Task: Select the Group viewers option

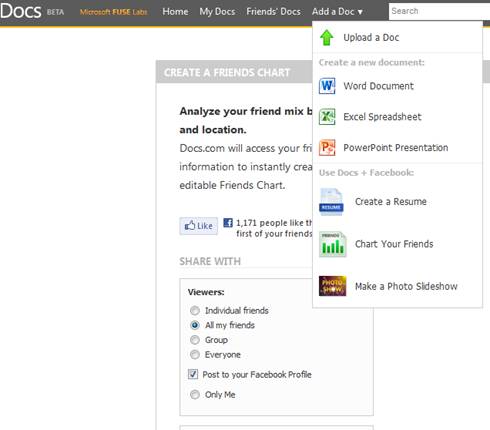Action: pos(195,340)
